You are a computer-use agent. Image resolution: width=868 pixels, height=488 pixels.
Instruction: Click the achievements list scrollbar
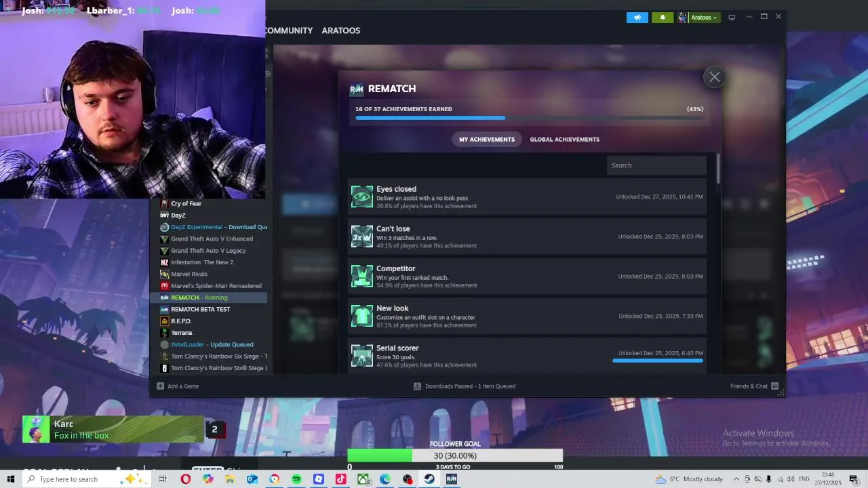[717, 168]
